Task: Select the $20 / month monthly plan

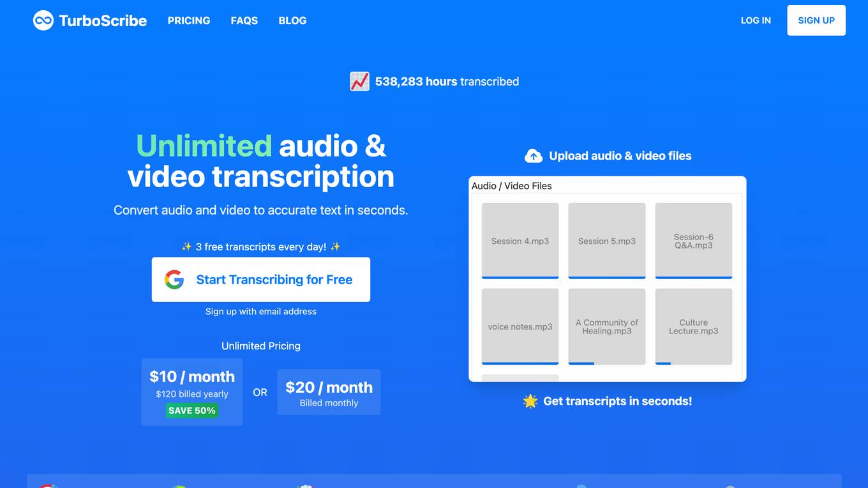Action: tap(329, 392)
